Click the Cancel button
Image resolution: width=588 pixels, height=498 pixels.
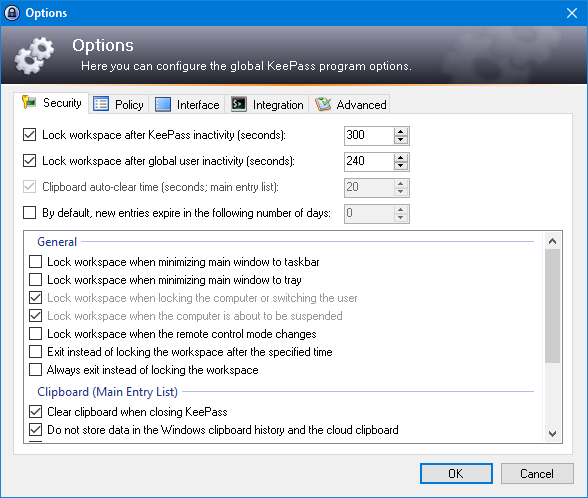click(x=537, y=474)
